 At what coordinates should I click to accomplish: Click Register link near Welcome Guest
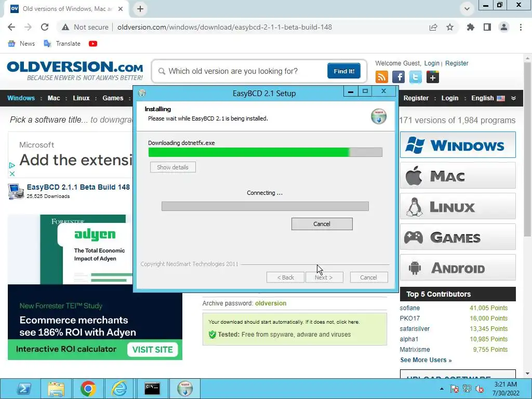457,63
